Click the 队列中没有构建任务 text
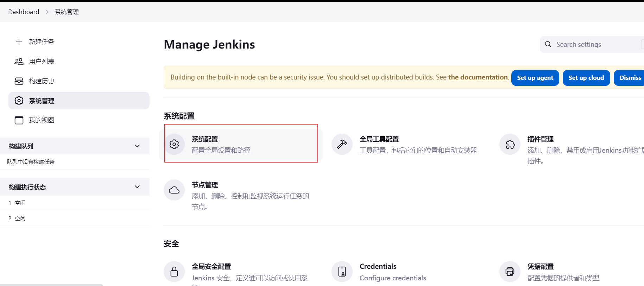The width and height of the screenshot is (644, 286). 31,162
